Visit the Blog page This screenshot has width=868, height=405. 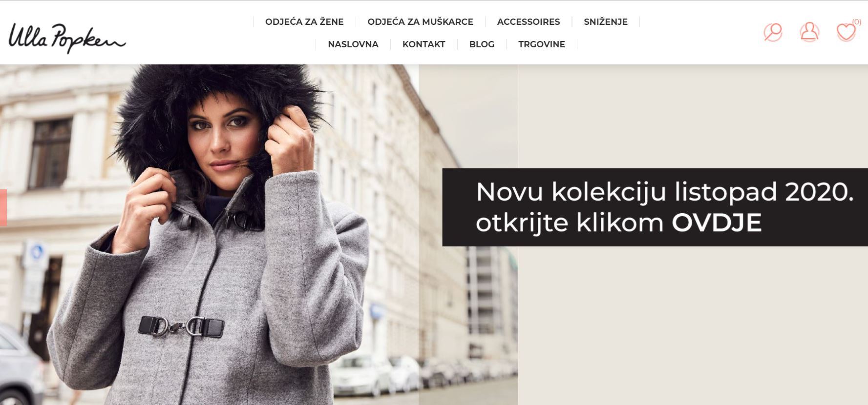[x=482, y=44]
